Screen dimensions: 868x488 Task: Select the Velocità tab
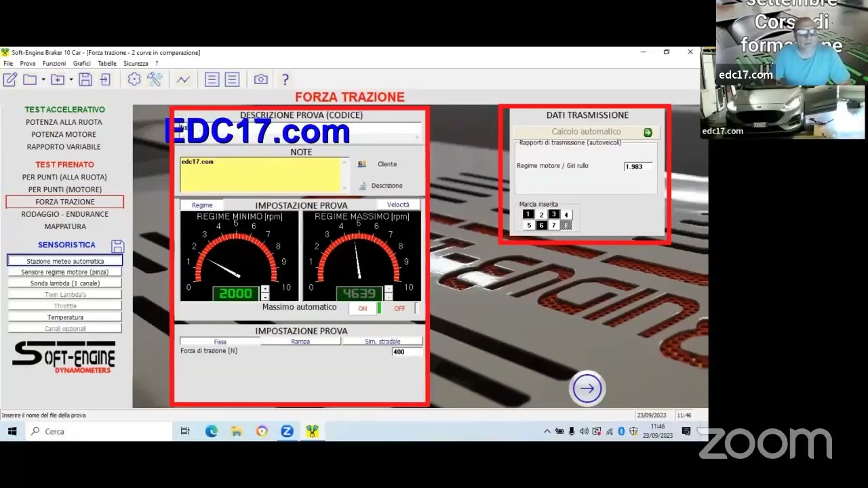pos(398,205)
